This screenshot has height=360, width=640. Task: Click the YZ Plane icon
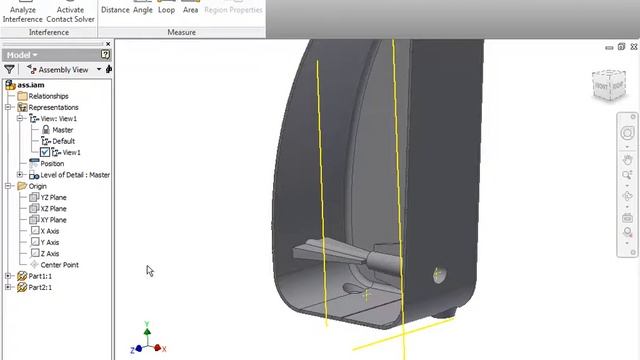[x=34, y=197]
